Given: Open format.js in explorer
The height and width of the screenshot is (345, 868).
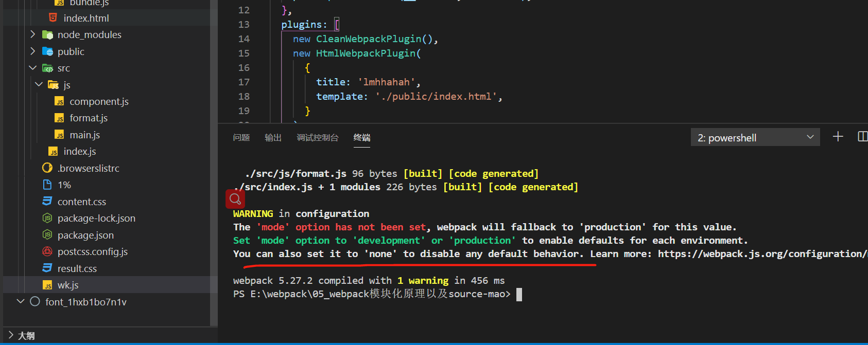Looking at the screenshot, I should pos(89,118).
